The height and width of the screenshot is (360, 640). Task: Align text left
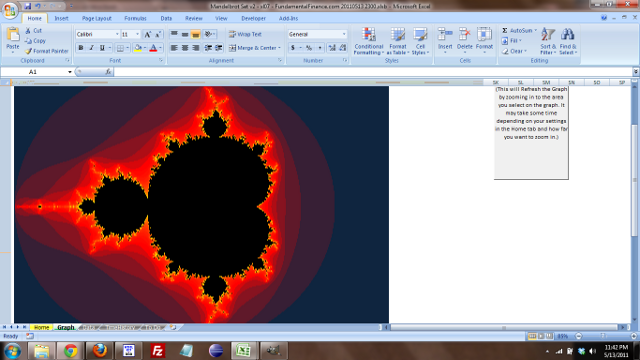174,48
